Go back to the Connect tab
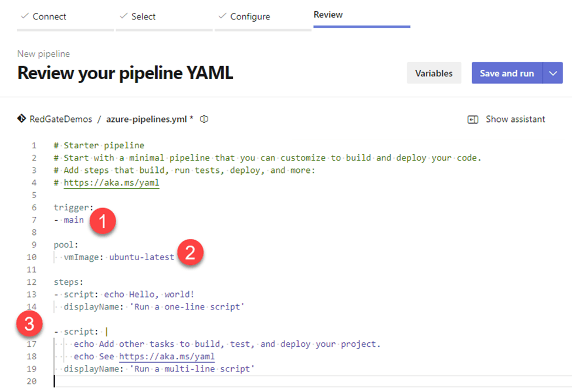This screenshot has height=392, width=572. pos(49,16)
